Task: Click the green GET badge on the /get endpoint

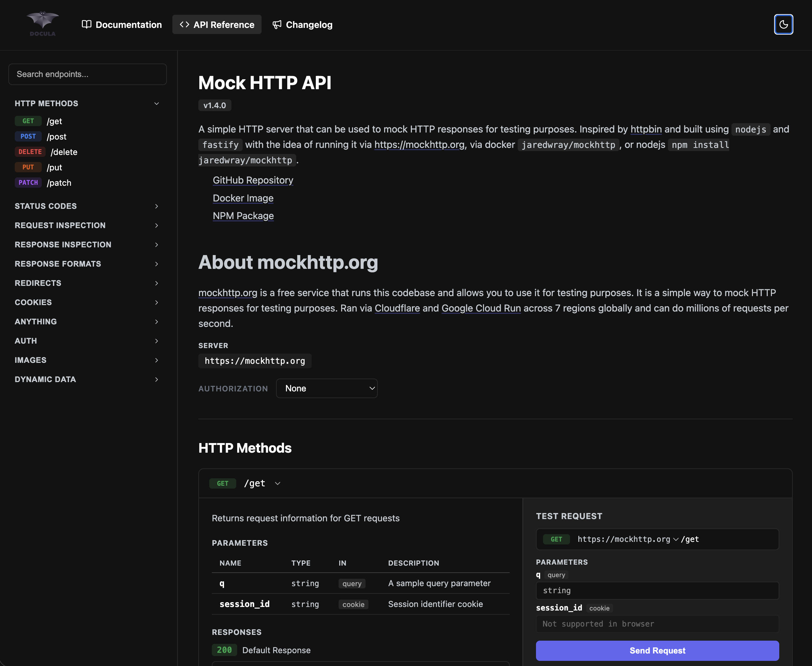Action: coord(223,483)
